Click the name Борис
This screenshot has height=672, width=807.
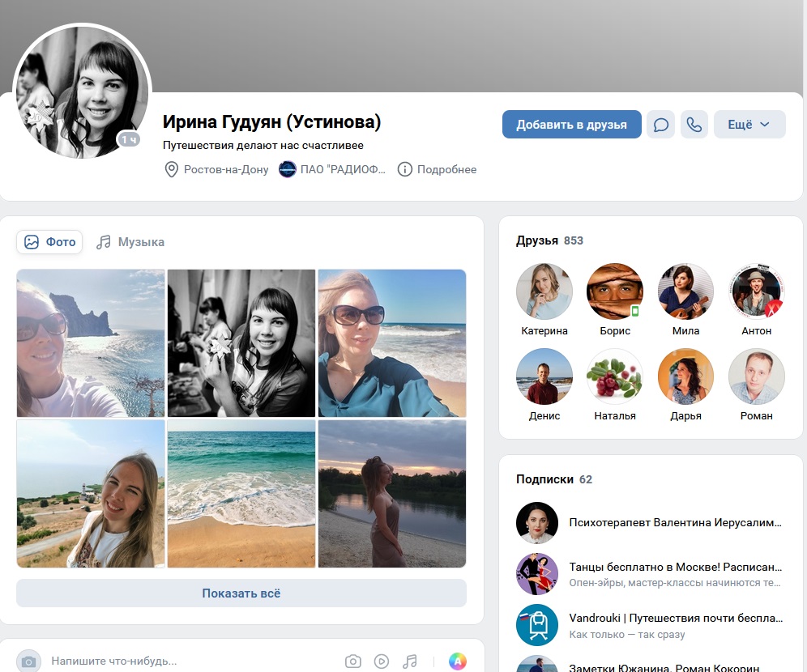click(615, 330)
